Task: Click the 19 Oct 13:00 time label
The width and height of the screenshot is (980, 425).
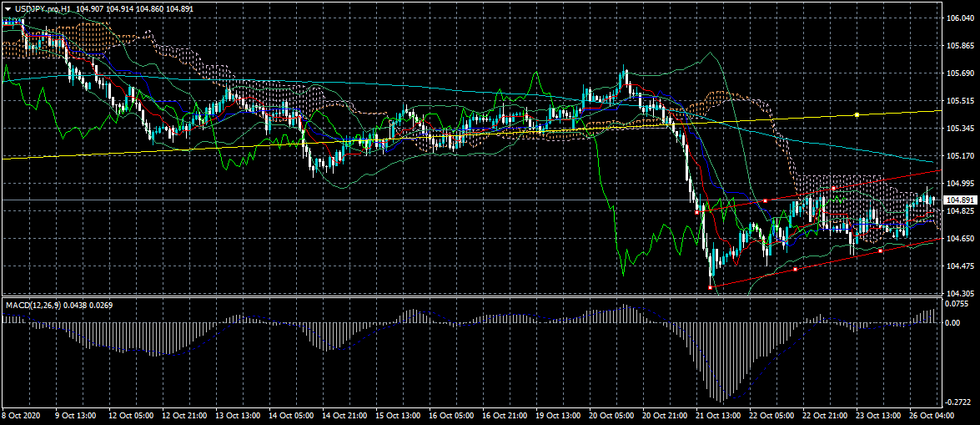Action: click(x=559, y=416)
